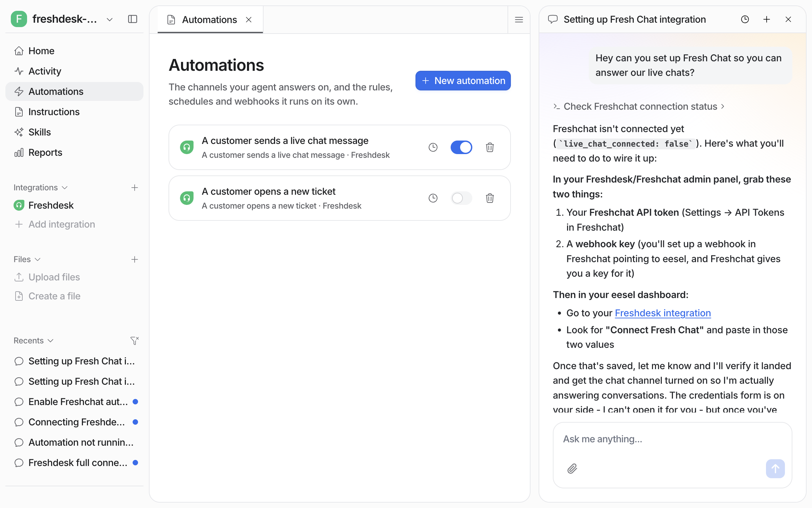Viewport: 812px width, 508px height.
Task: Send the message with the arrow button
Action: click(775, 469)
